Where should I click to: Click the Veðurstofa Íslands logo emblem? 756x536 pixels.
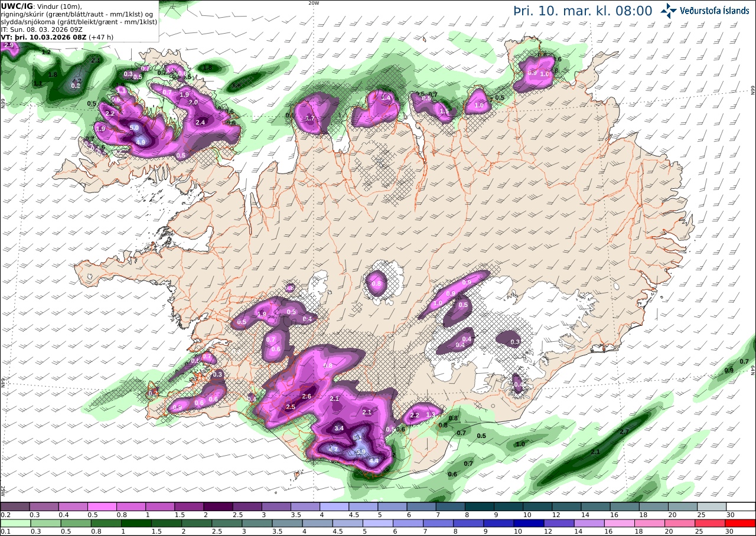[x=669, y=10]
